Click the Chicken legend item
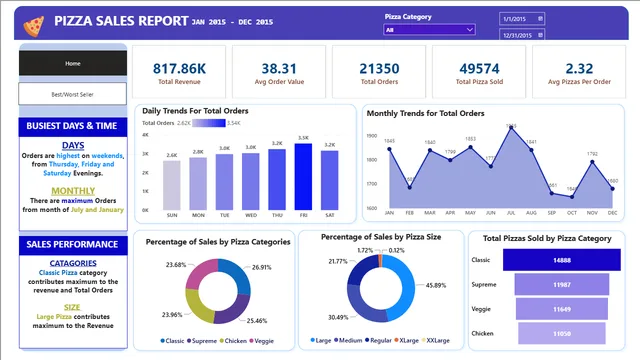Viewport: 640px width, 360px height. pos(233,341)
